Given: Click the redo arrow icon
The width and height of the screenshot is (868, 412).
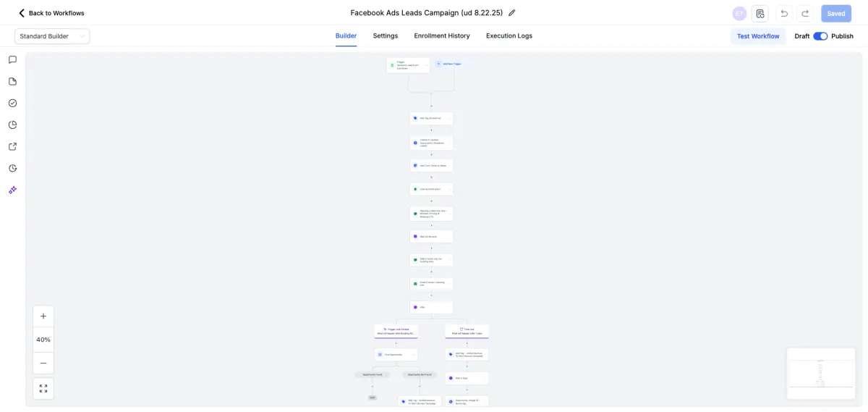Looking at the screenshot, I should point(805,13).
